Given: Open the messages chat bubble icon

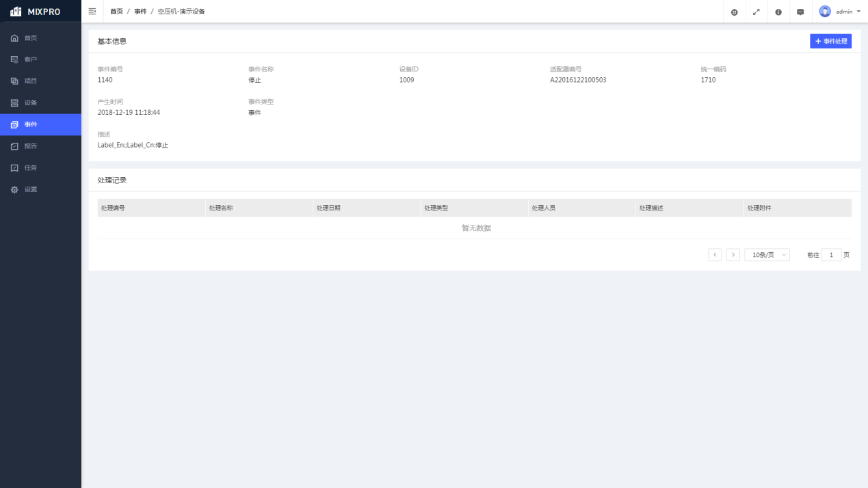Looking at the screenshot, I should (800, 12).
